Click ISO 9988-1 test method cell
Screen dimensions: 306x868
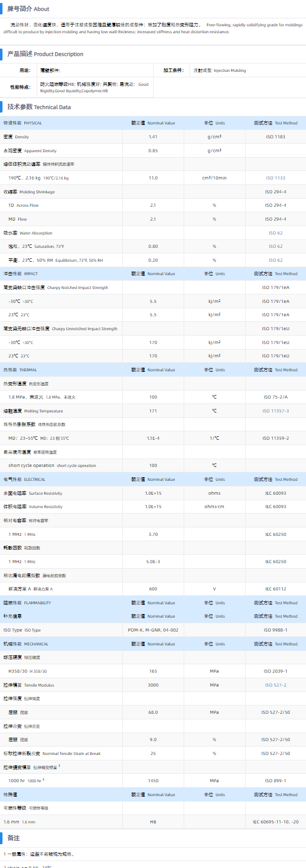click(x=275, y=630)
